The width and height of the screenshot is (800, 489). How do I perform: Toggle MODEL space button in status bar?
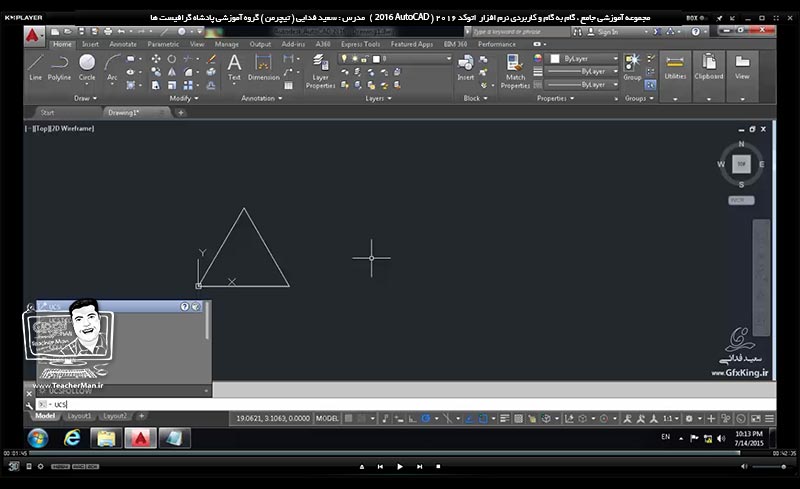(327, 419)
